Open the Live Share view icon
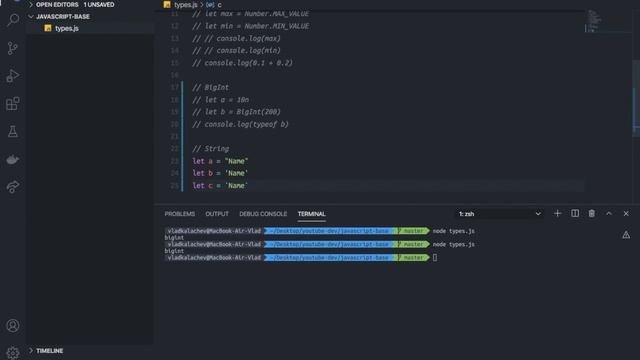The width and height of the screenshot is (640, 360). [13, 187]
